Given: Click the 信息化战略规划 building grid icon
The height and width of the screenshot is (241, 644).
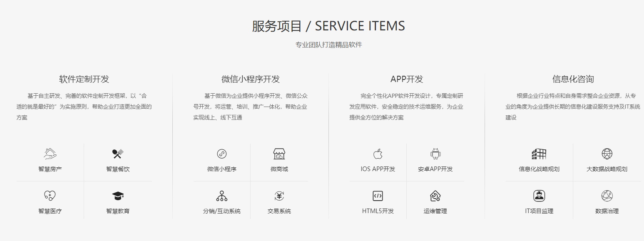Looking at the screenshot, I should point(539,154).
